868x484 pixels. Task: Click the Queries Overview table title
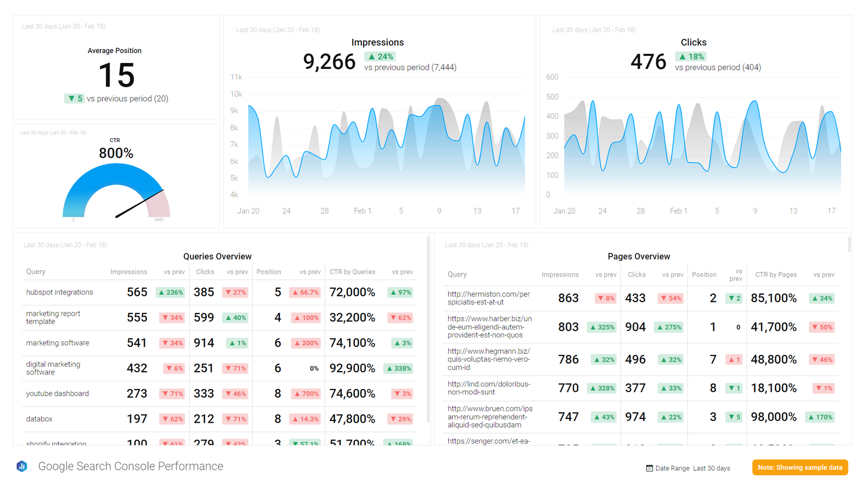[x=217, y=257]
